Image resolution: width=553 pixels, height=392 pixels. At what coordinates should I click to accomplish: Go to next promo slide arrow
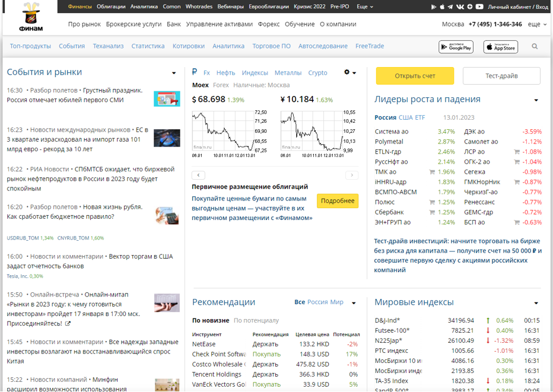(352, 175)
